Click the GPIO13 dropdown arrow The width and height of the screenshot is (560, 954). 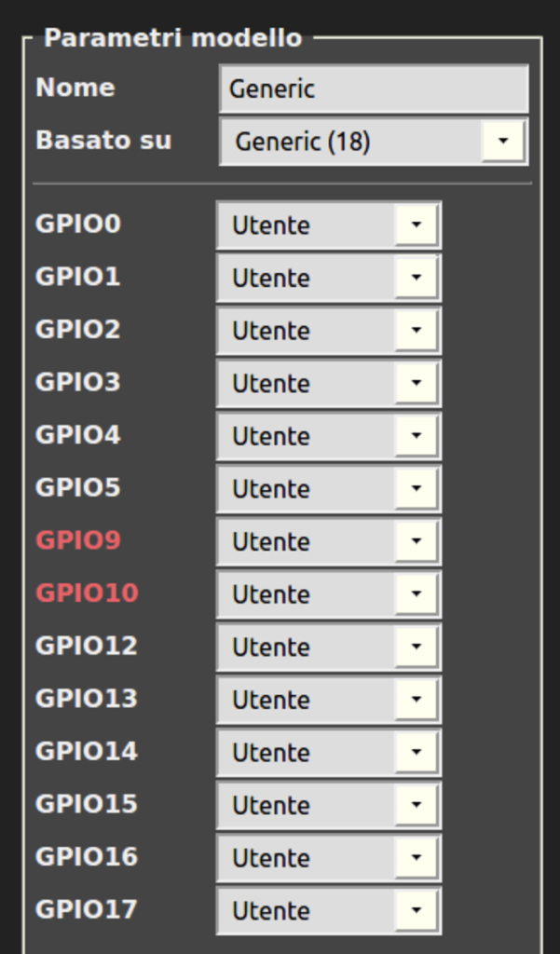[416, 700]
